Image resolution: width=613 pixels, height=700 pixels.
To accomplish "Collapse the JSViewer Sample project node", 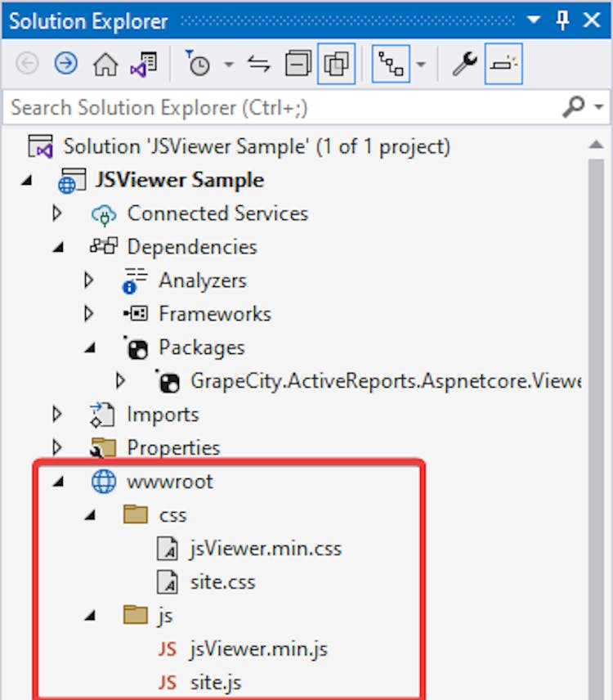I will 27,181.
